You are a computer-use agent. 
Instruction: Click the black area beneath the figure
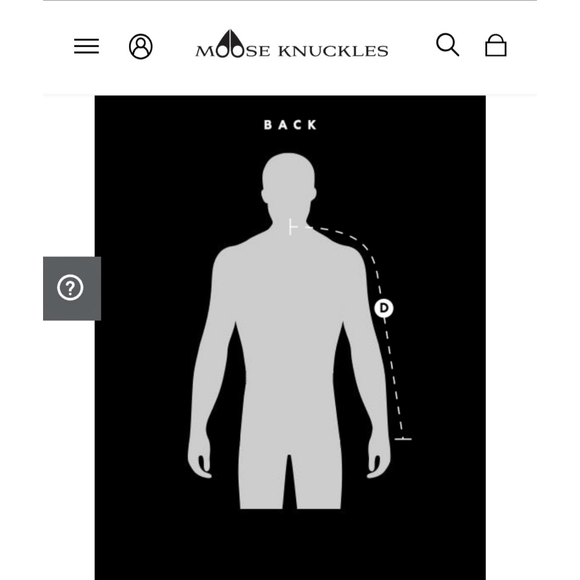(290, 544)
